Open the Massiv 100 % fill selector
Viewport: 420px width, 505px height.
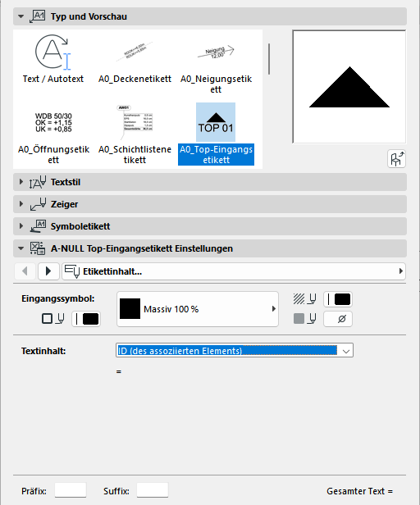[x=197, y=309]
